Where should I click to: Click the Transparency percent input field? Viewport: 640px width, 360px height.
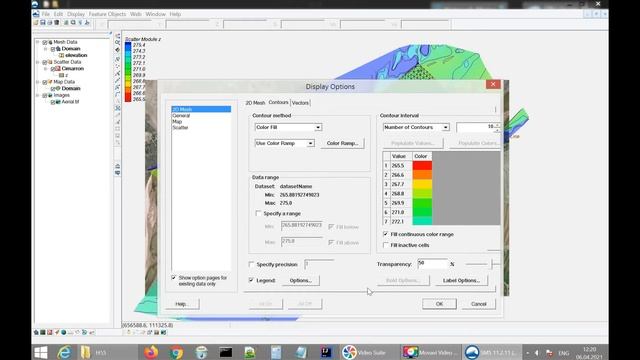coord(433,264)
